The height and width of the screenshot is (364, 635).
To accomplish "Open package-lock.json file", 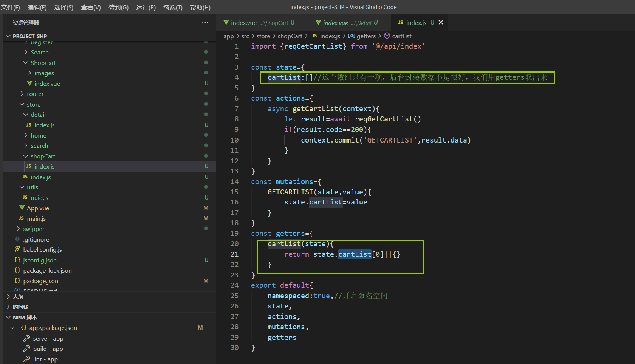I will (x=47, y=271).
